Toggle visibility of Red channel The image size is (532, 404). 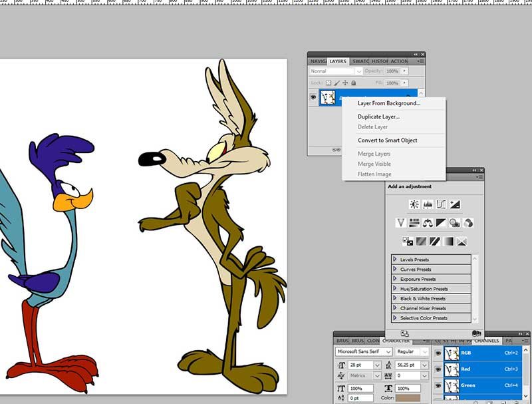click(438, 369)
